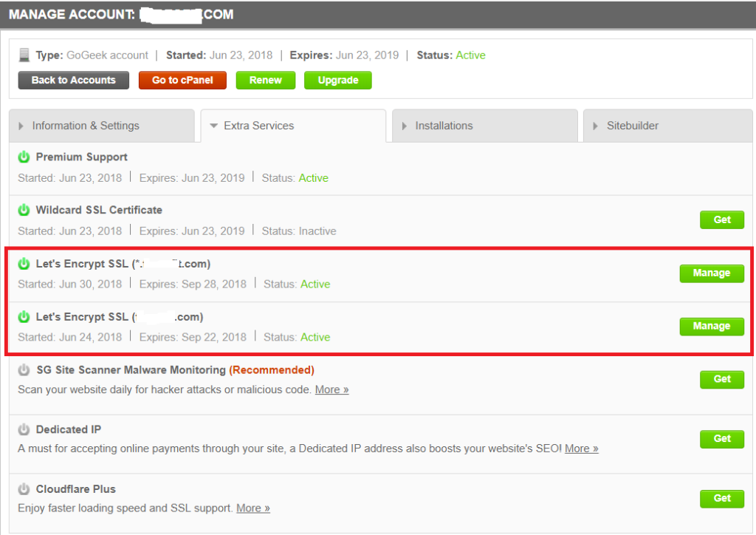Open cPanel with Go to cPanel button

point(182,80)
